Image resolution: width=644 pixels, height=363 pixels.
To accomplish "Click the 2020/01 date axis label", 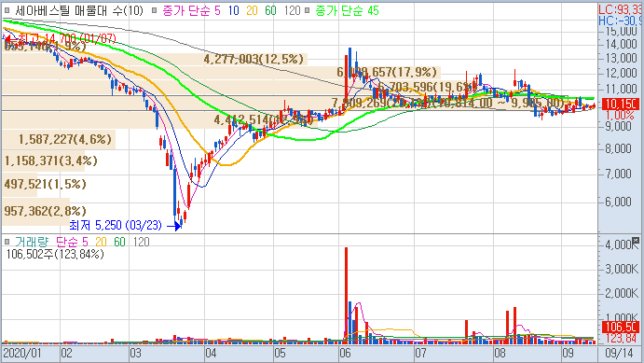I will [21, 353].
